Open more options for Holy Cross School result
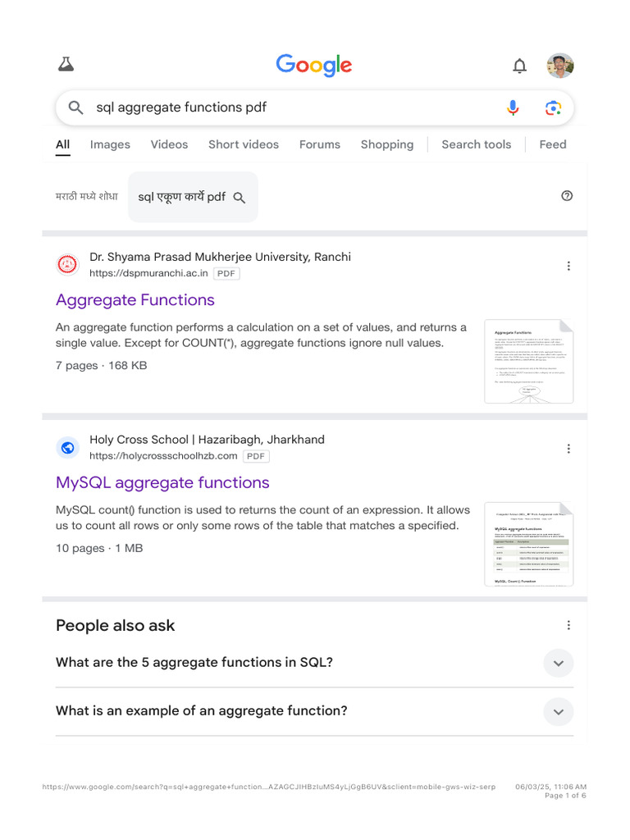Viewport: 630px width, 840px height. (568, 449)
